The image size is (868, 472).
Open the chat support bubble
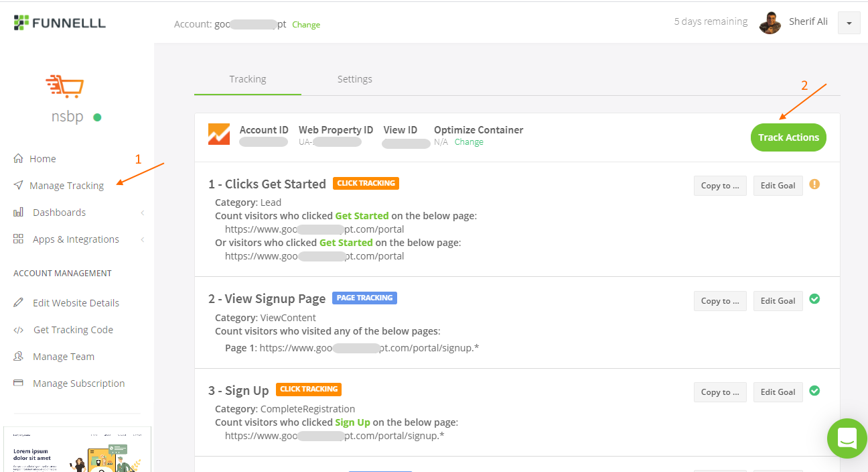tap(847, 438)
